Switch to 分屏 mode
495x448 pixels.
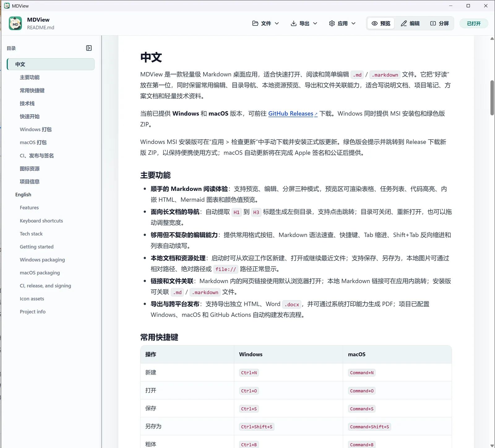[439, 24]
